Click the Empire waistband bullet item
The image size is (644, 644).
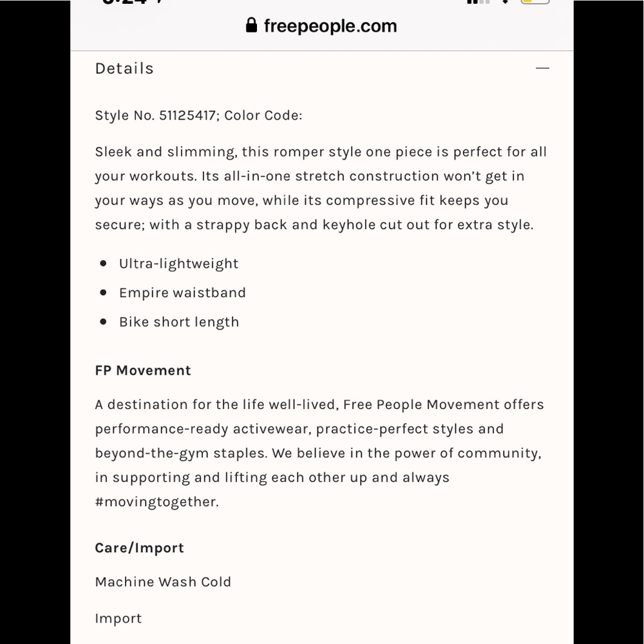pyautogui.click(x=182, y=292)
